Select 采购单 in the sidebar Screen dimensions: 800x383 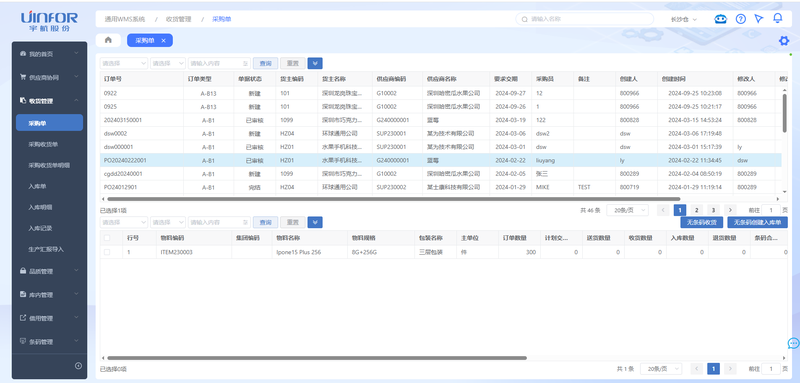49,123
